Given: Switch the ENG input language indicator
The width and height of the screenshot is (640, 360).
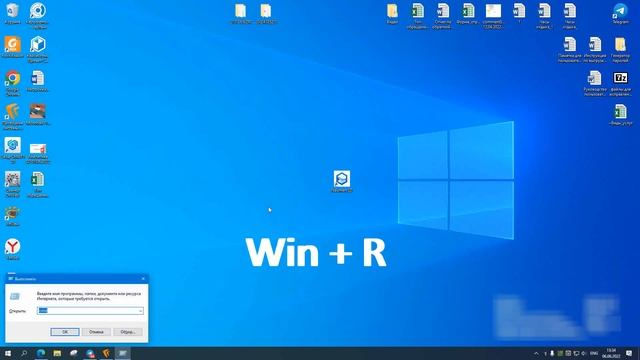Looking at the screenshot, I should pyautogui.click(x=594, y=353).
